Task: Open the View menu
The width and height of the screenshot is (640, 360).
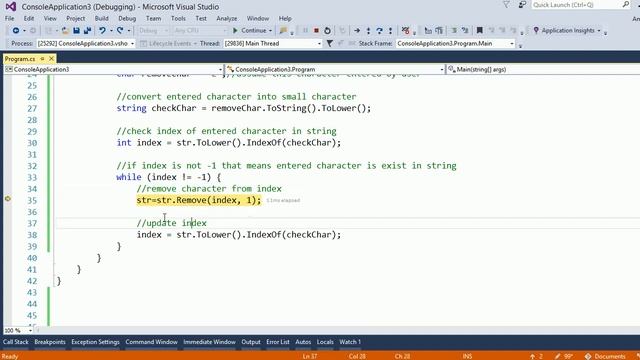Action: point(50,18)
